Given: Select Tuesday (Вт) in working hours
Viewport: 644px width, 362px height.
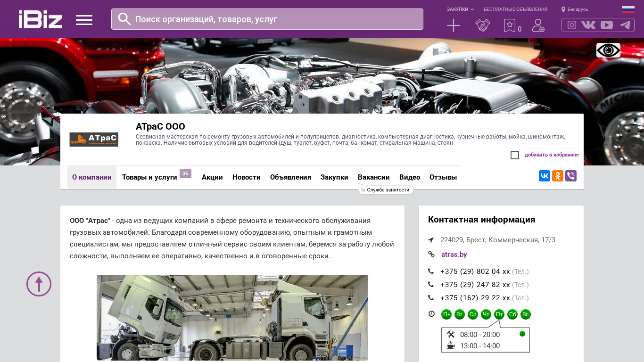Looking at the screenshot, I should [x=460, y=314].
